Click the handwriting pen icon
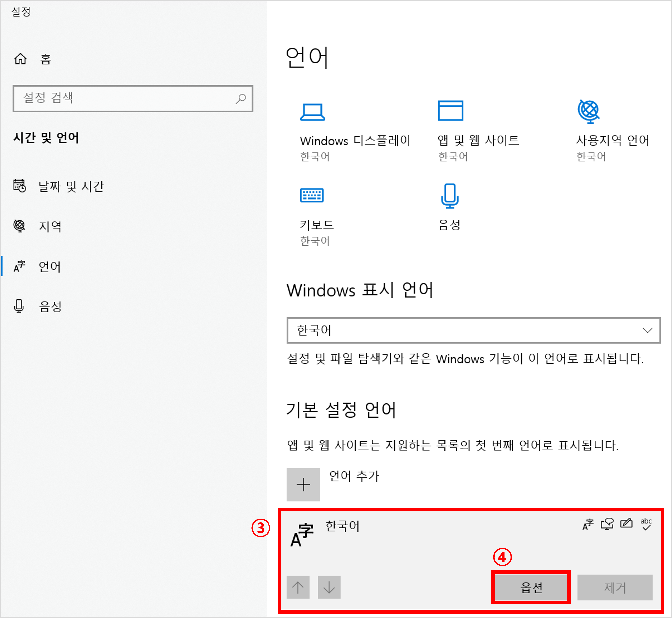The image size is (672, 618). tap(626, 523)
